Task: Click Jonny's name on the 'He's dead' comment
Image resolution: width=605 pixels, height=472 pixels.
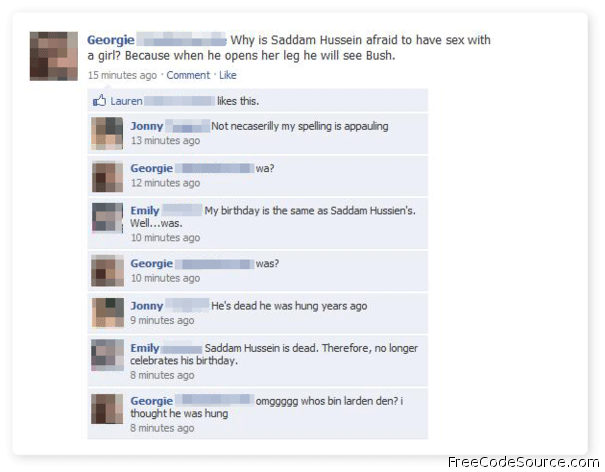Action: [147, 306]
